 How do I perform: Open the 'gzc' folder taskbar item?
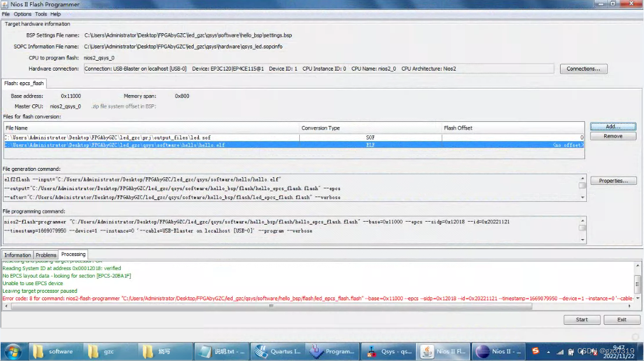110,352
